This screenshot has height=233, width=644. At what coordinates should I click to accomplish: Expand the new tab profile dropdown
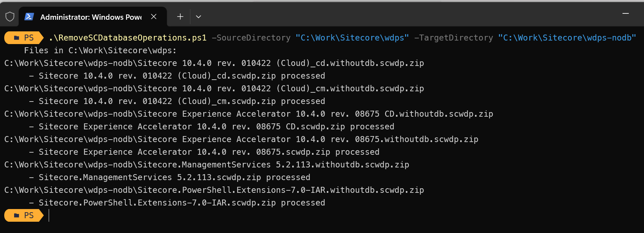[198, 17]
